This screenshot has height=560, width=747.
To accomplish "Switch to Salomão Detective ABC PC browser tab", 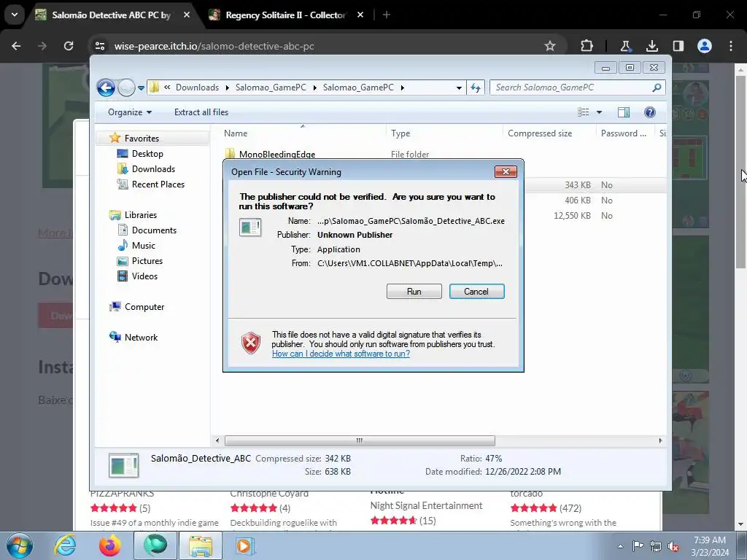I will point(111,15).
